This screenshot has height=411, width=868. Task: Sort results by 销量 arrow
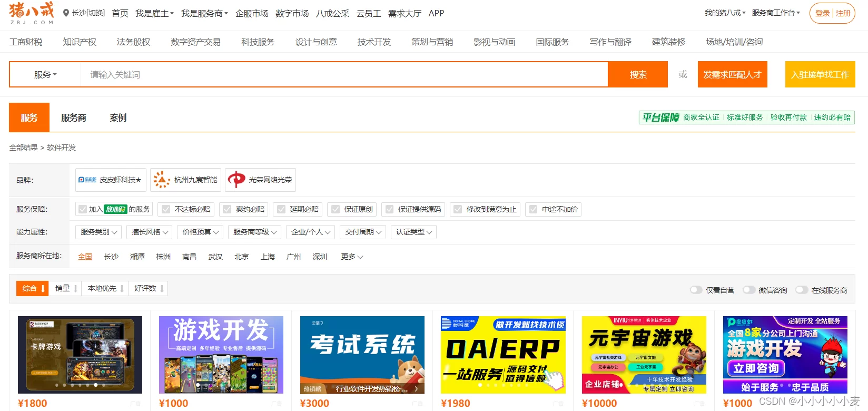[75, 289]
